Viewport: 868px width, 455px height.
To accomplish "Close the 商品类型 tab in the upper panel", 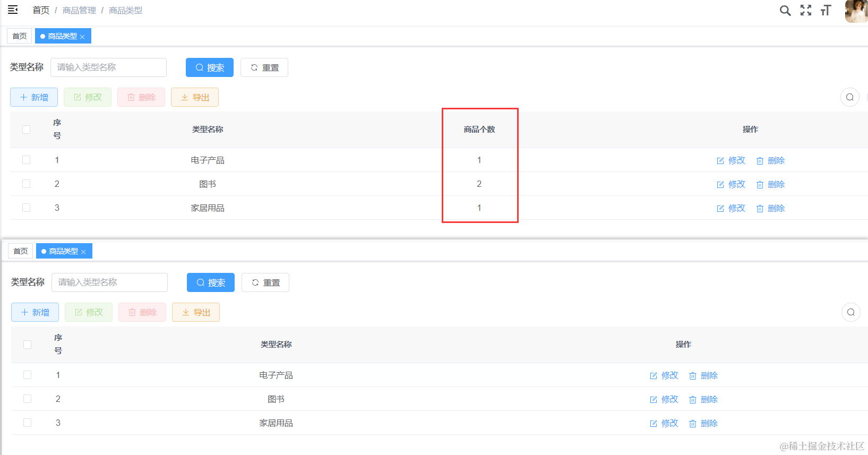I will 82,37.
